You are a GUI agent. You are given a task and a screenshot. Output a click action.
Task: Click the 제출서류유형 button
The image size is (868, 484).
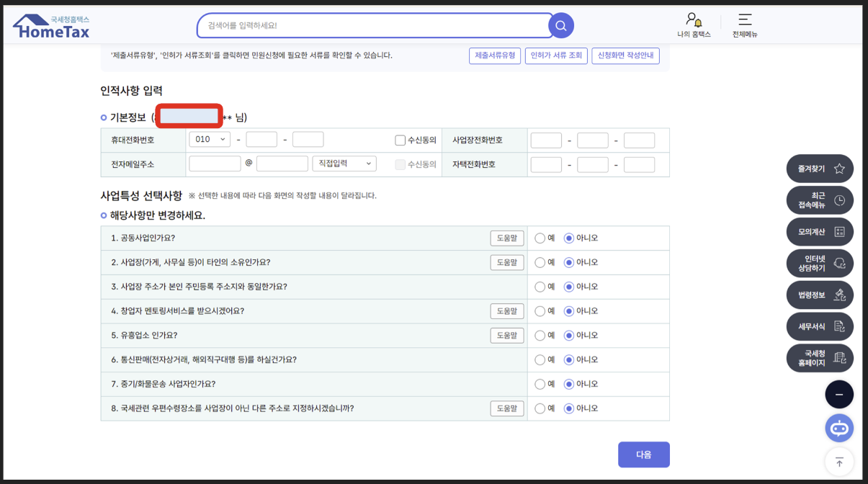point(495,55)
